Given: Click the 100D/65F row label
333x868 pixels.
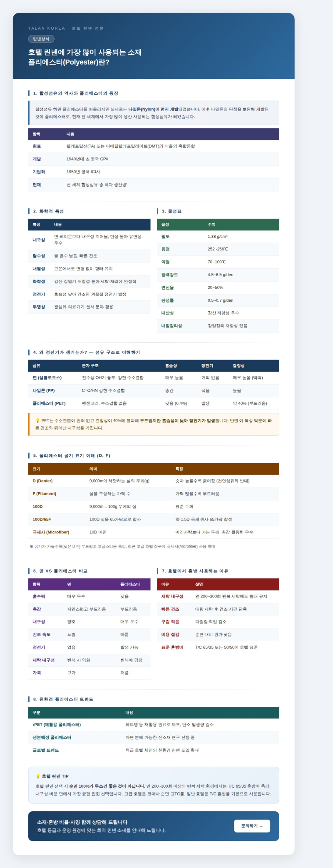Looking at the screenshot, I should (42, 519).
